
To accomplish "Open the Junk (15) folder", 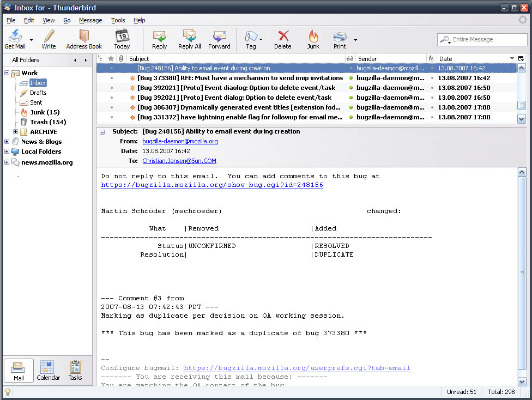I will coord(45,112).
